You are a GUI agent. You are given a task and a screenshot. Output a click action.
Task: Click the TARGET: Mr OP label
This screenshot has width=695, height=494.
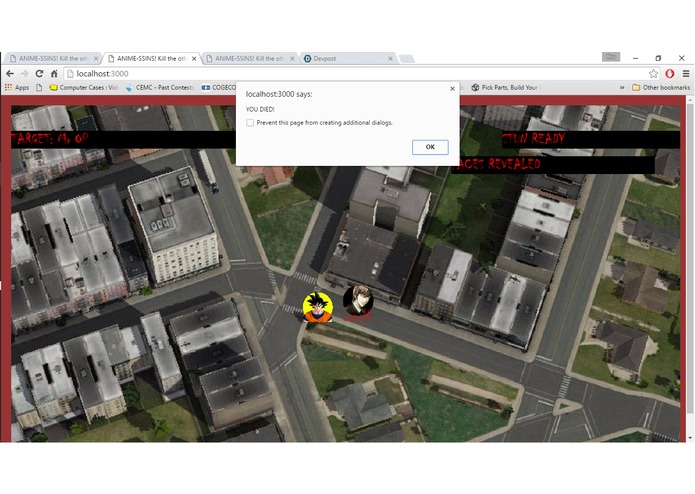click(50, 139)
